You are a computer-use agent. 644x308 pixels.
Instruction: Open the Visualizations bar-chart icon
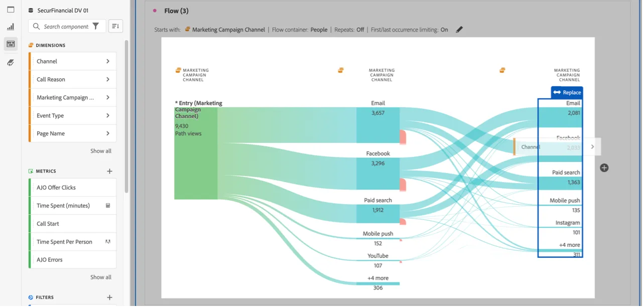[x=11, y=27]
